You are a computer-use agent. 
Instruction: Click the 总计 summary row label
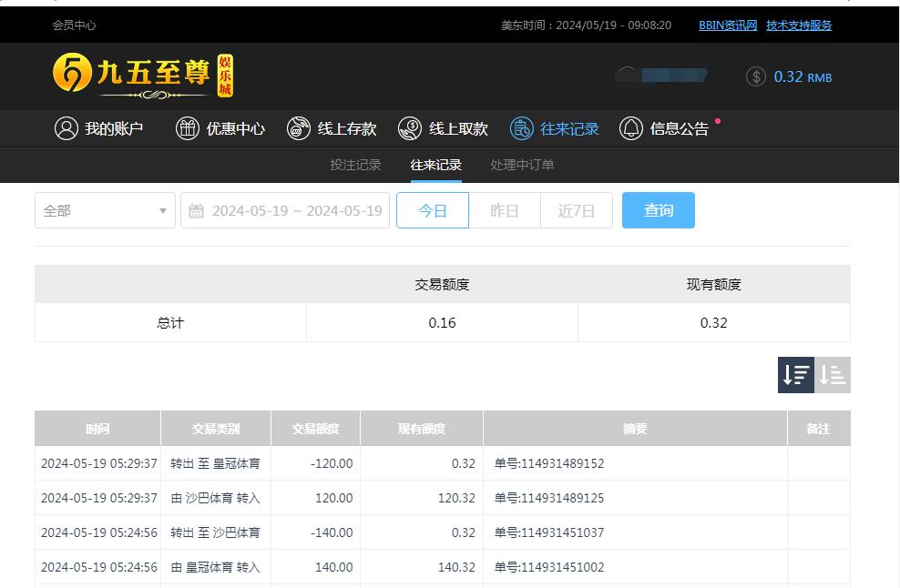170,322
